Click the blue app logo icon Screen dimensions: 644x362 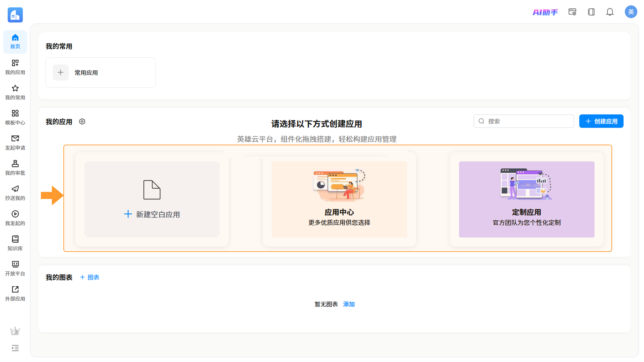click(15, 15)
